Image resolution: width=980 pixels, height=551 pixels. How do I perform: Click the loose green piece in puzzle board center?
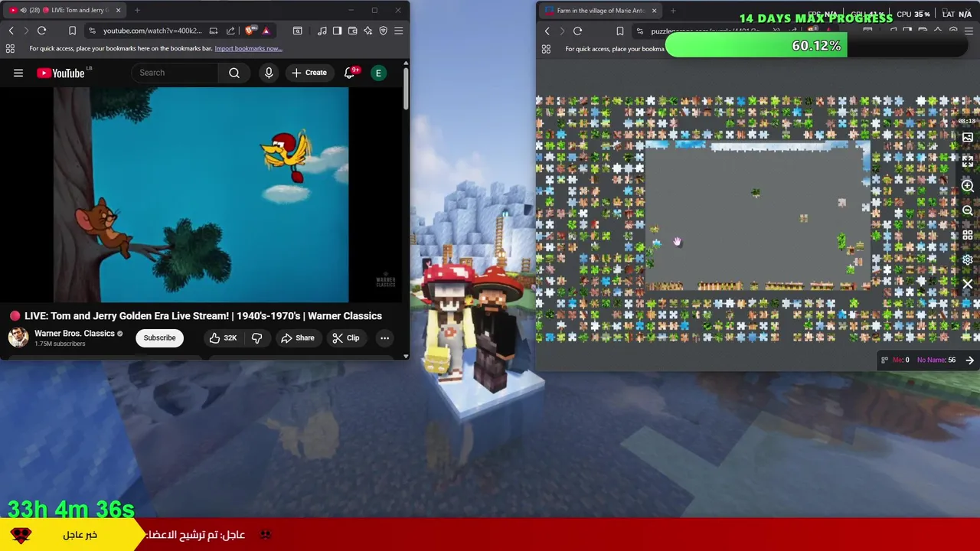click(756, 193)
